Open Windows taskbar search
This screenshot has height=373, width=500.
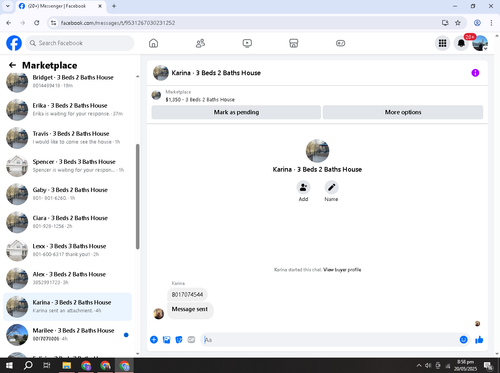[28, 366]
